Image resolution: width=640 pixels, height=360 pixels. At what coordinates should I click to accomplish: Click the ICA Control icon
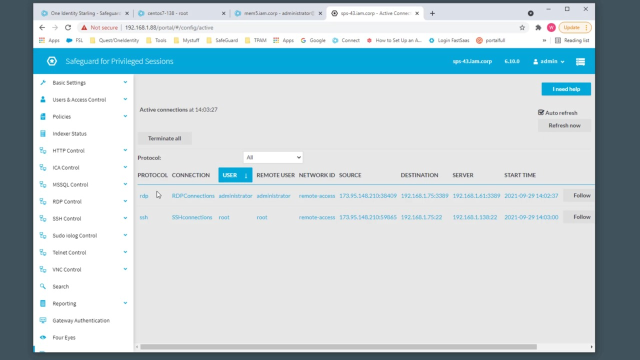coord(43,167)
